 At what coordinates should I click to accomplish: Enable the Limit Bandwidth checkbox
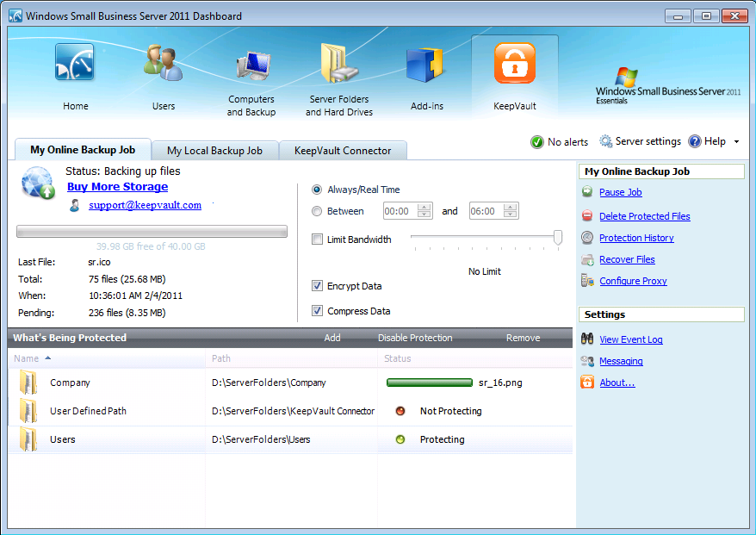click(x=317, y=240)
